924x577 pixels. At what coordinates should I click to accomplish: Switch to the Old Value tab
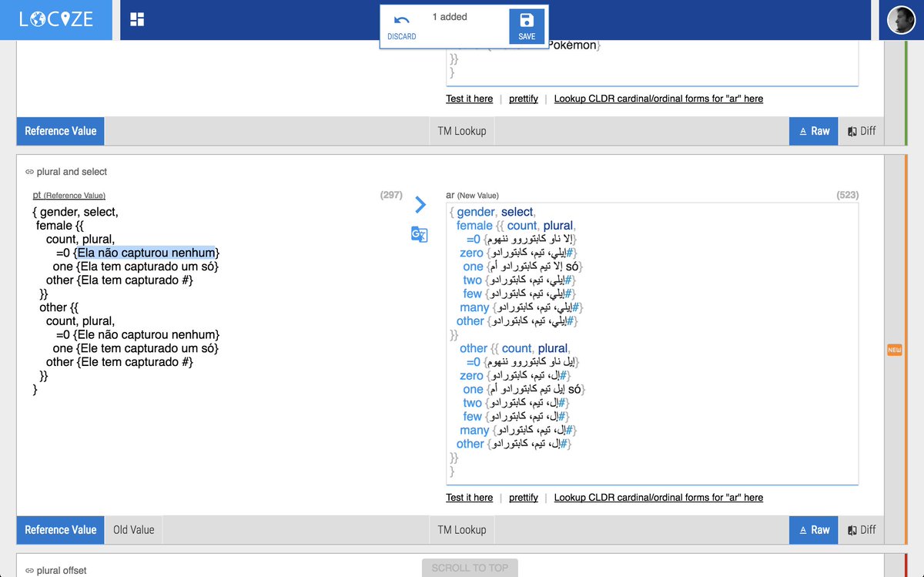132,529
